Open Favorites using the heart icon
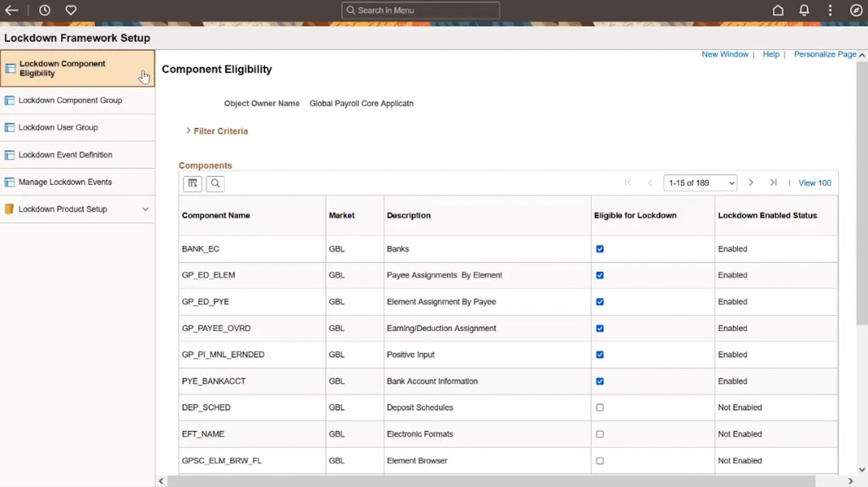This screenshot has width=868, height=487. 71,10
